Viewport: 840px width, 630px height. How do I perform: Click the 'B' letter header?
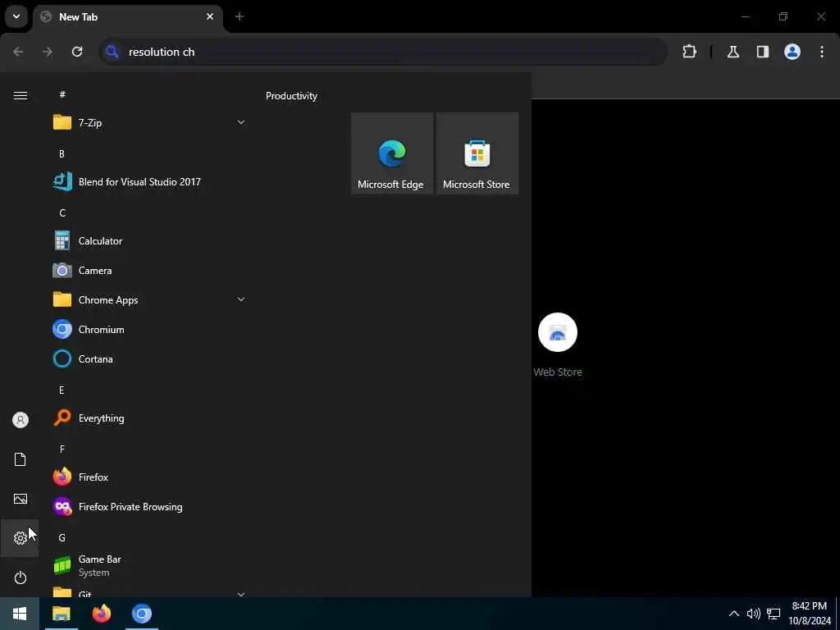pyautogui.click(x=62, y=153)
